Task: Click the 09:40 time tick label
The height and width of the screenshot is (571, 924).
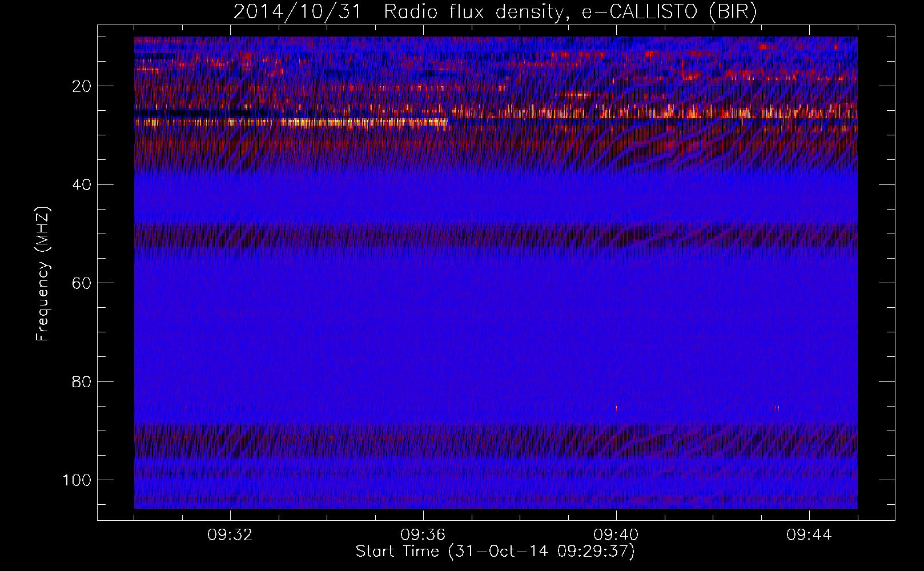Action: [x=616, y=535]
